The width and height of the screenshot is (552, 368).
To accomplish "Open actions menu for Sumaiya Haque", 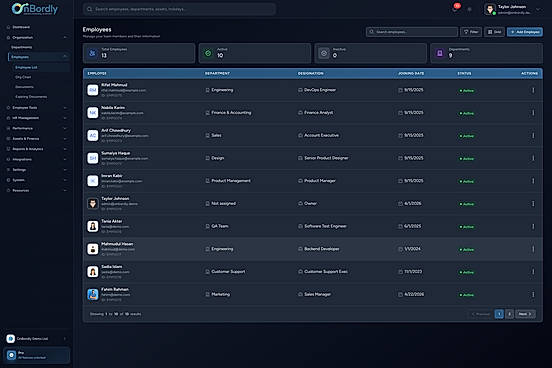I will (533, 158).
